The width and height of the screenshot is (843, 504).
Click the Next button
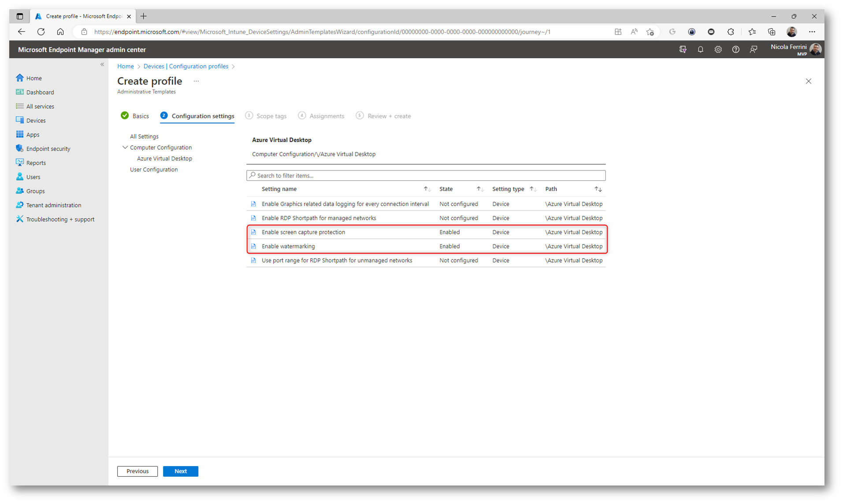coord(181,471)
